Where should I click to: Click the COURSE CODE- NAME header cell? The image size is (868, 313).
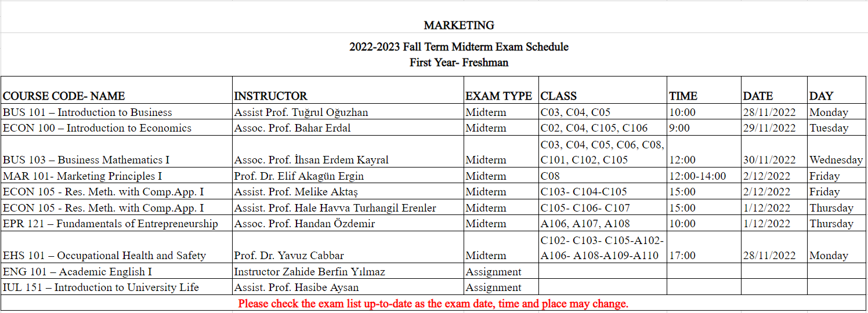coord(116,90)
